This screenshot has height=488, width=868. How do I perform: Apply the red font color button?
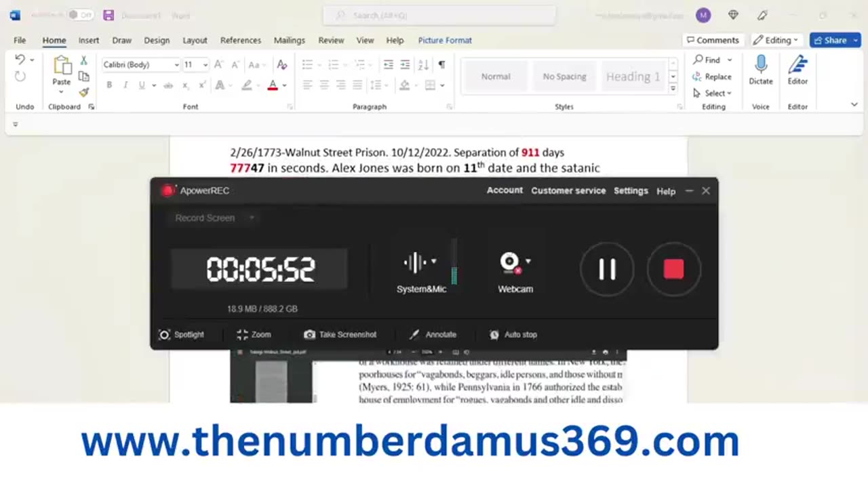tap(273, 85)
